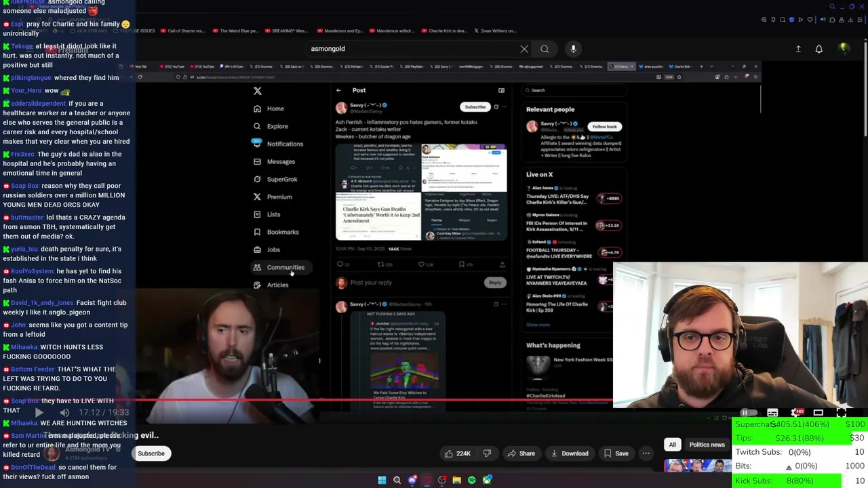Mute the video volume speaker

click(x=64, y=412)
